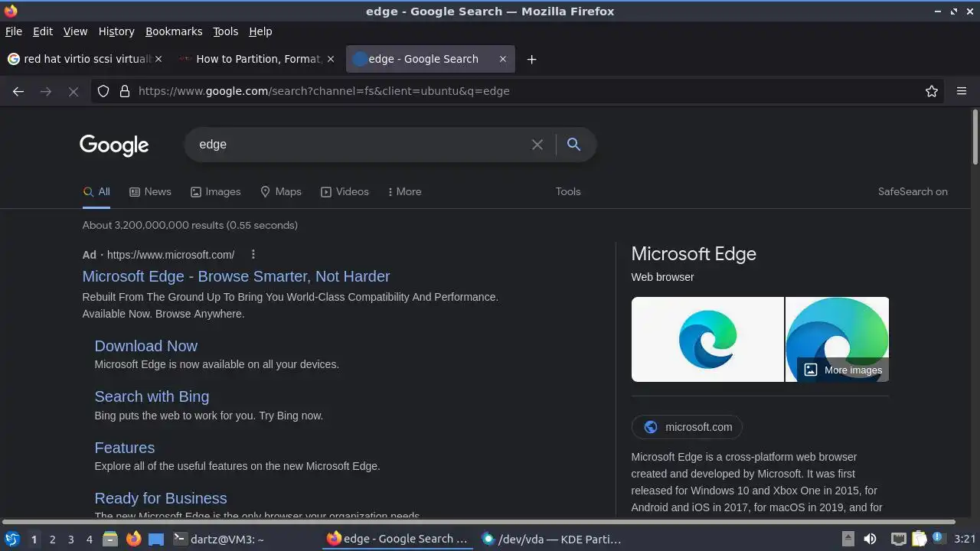Click the taskbar clock showing 3:21

(x=965, y=540)
